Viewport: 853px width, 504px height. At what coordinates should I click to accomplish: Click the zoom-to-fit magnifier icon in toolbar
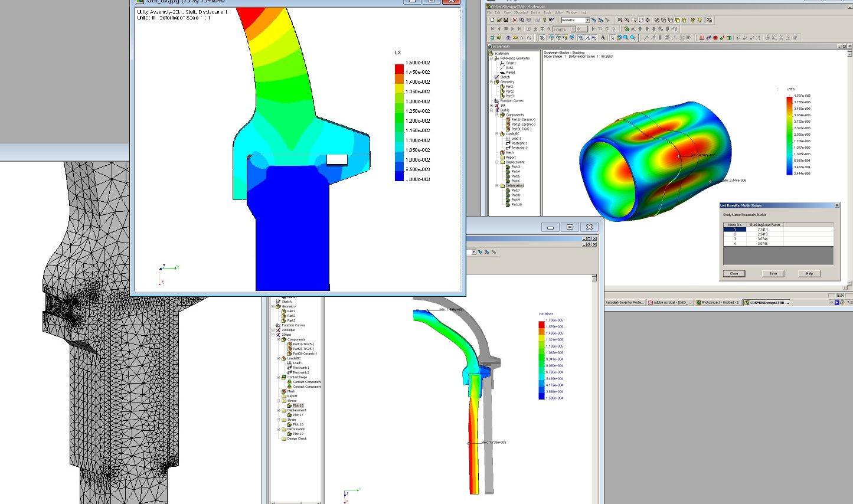point(620,19)
